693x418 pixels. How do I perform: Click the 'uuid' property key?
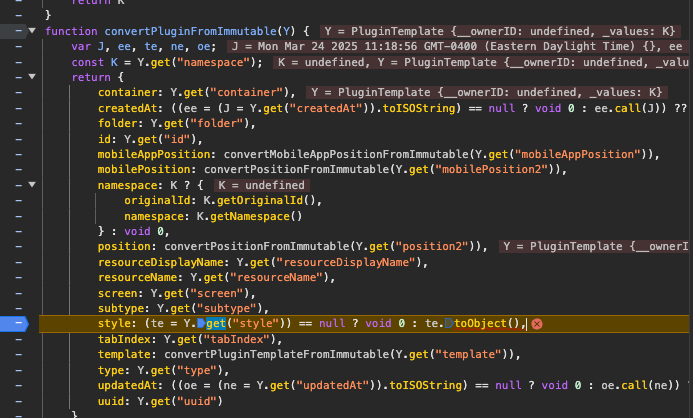click(x=110, y=401)
